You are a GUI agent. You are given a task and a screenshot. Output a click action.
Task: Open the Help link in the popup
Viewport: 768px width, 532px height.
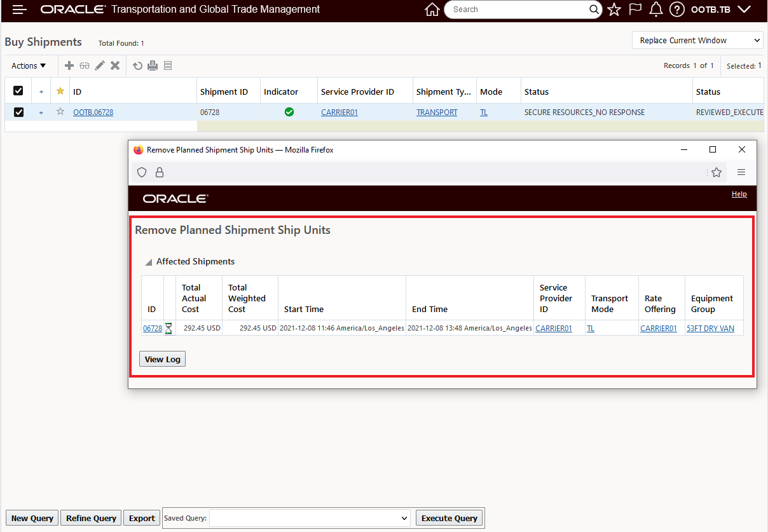[x=739, y=194]
